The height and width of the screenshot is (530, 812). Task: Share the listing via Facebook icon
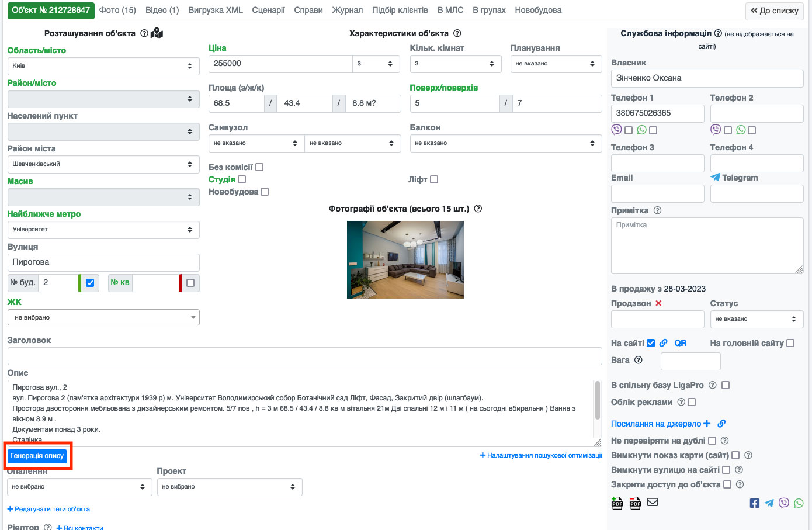[755, 503]
